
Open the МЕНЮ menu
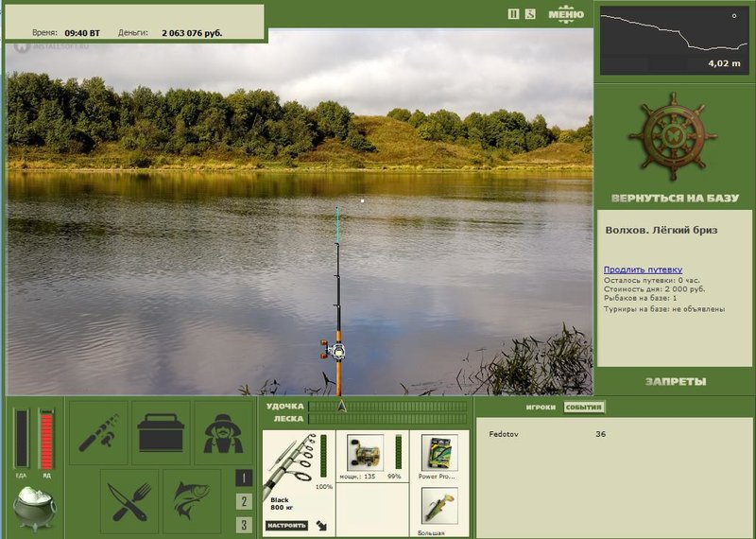[x=566, y=14]
